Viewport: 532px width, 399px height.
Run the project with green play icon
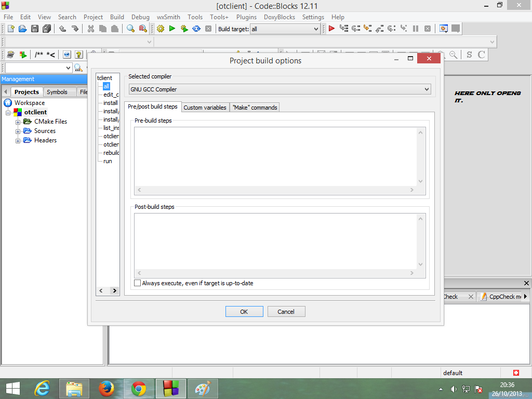click(x=172, y=29)
